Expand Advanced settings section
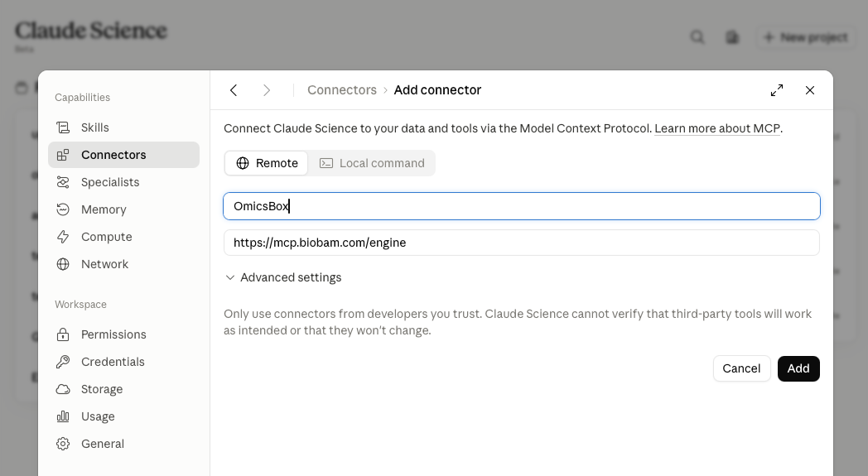This screenshot has height=476, width=868. point(283,277)
